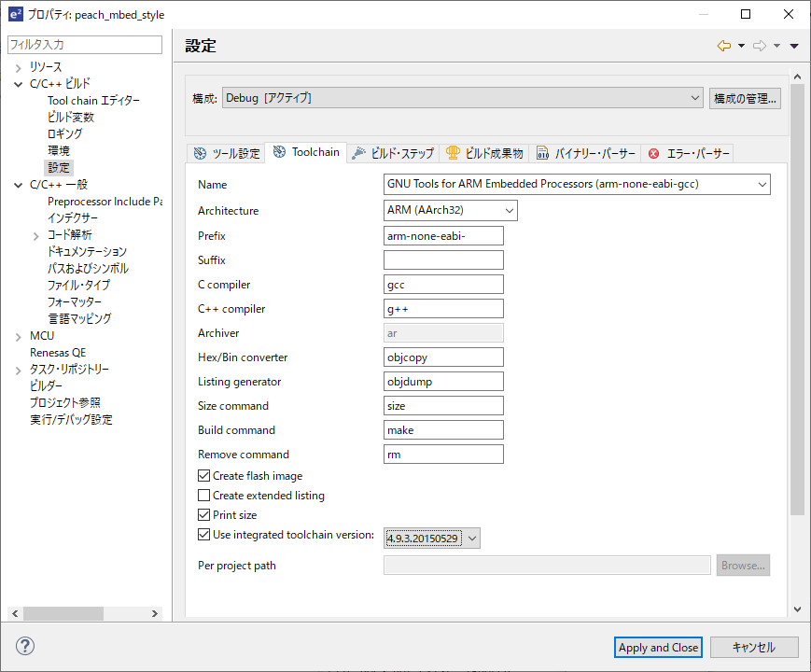Image resolution: width=811 pixels, height=672 pixels.
Task: Click the Build command make field
Action: pos(443,430)
